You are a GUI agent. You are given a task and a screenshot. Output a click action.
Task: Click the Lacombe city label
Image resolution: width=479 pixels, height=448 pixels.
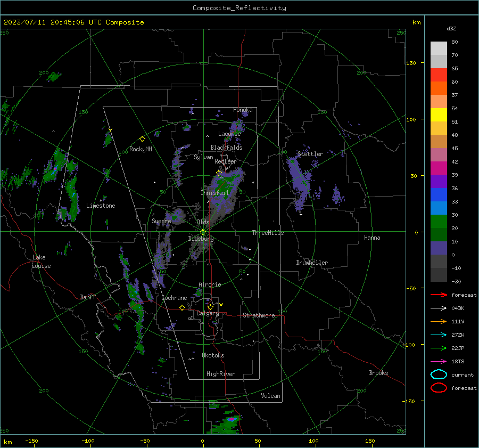[229, 134]
